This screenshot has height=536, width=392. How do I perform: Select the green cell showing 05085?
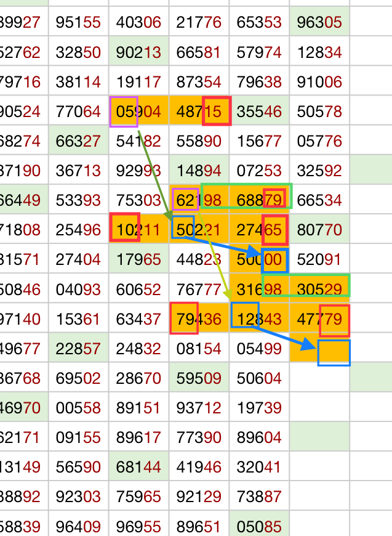(x=259, y=526)
